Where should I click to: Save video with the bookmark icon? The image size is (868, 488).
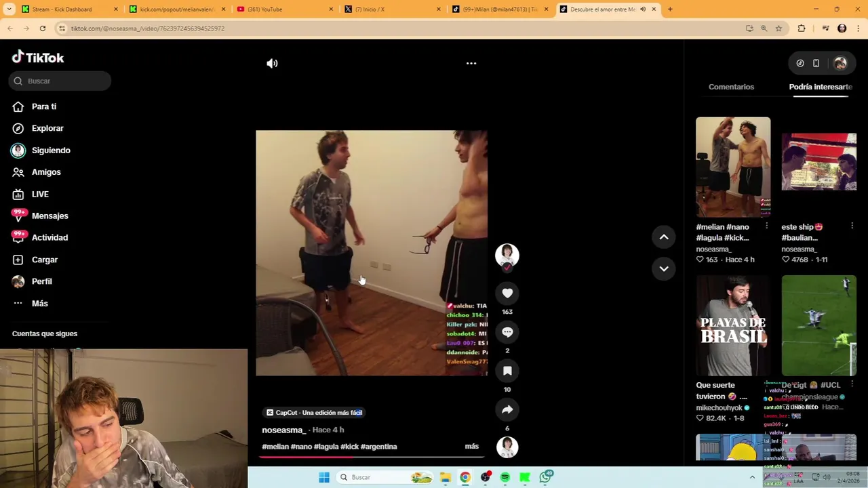[507, 371]
